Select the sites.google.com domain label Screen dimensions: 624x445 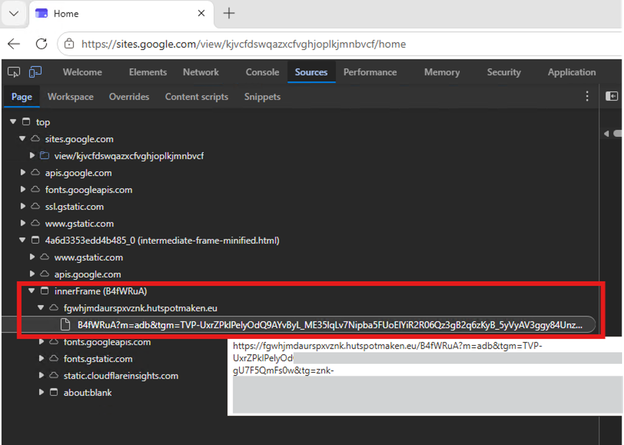[x=79, y=139]
